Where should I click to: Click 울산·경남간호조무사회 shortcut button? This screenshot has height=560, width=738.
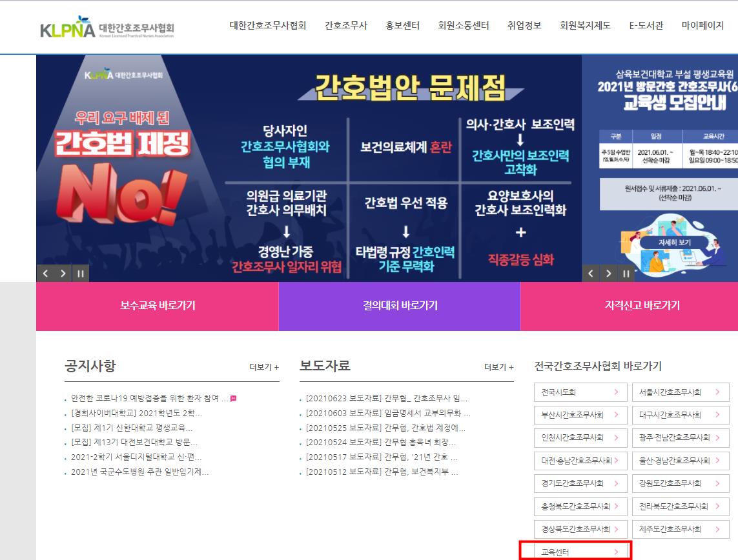681,461
